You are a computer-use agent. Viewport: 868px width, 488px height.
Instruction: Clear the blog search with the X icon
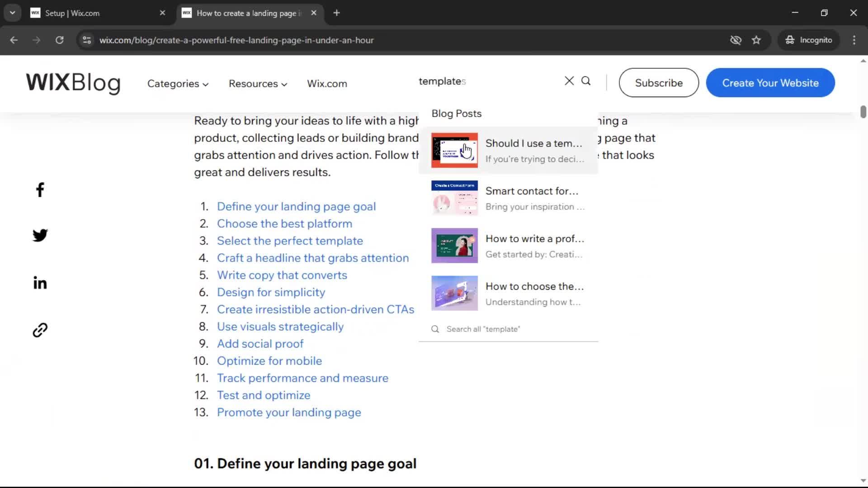(569, 81)
